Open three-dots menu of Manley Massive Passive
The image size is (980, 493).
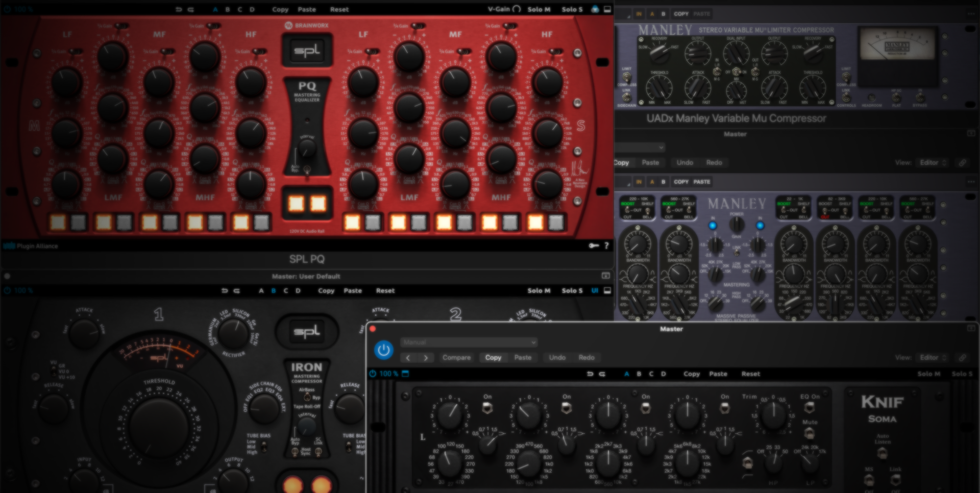point(971,181)
